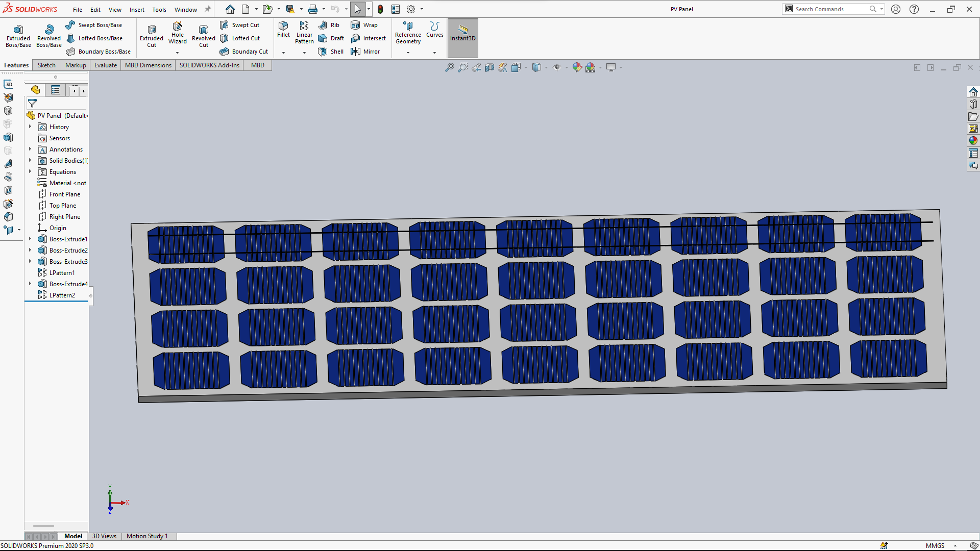The width and height of the screenshot is (980, 551).
Task: Click the Swept Cut tool
Action: [x=239, y=25]
